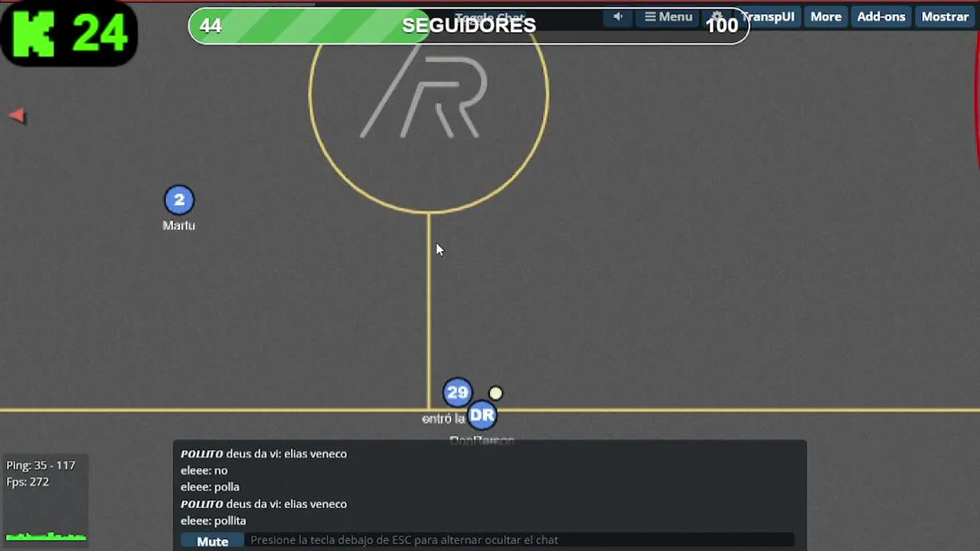Open the More menu
980x551 pixels.
click(x=826, y=16)
